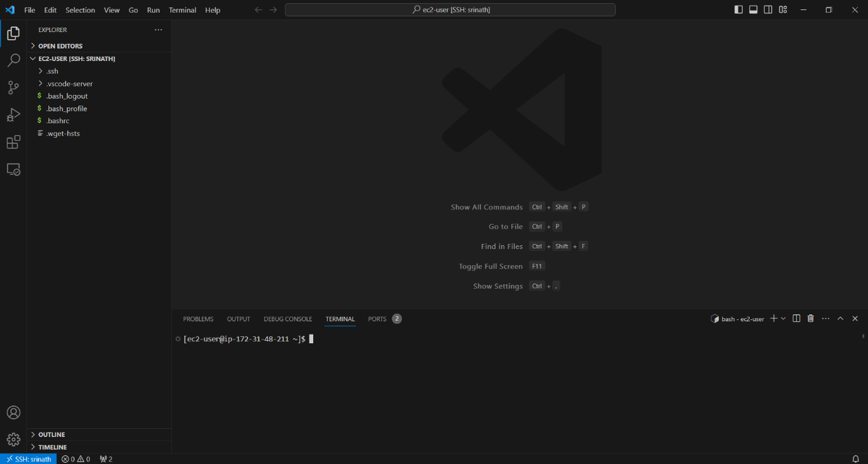Open the .bashrc file
This screenshot has width=868, height=464.
pos(99,121)
